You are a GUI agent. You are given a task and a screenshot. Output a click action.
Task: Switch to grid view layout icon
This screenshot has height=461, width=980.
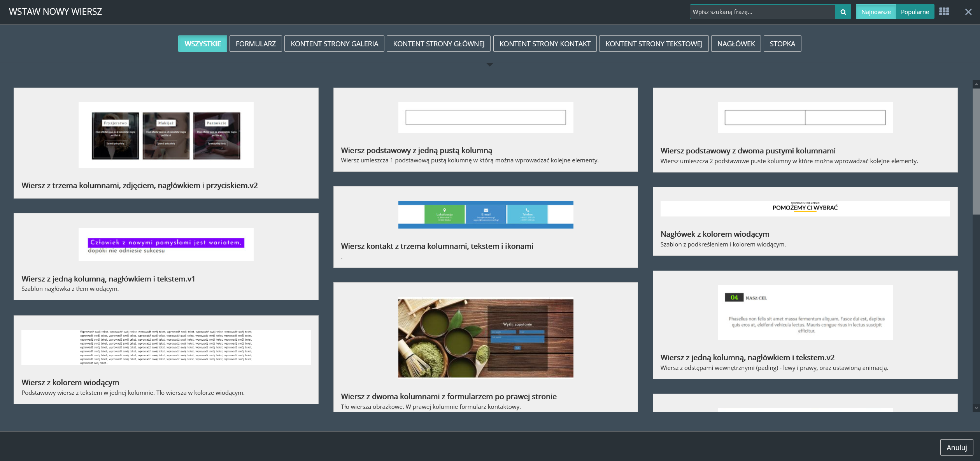click(944, 12)
